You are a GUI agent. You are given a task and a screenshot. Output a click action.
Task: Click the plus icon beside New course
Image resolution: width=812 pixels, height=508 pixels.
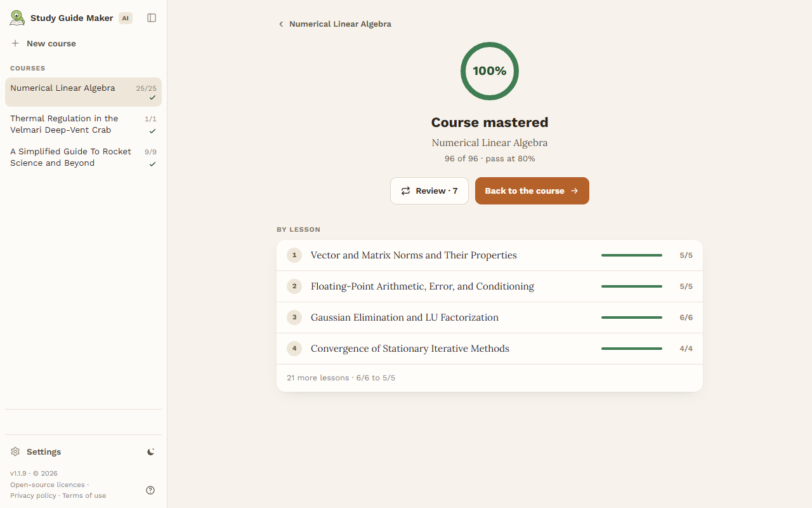point(15,43)
